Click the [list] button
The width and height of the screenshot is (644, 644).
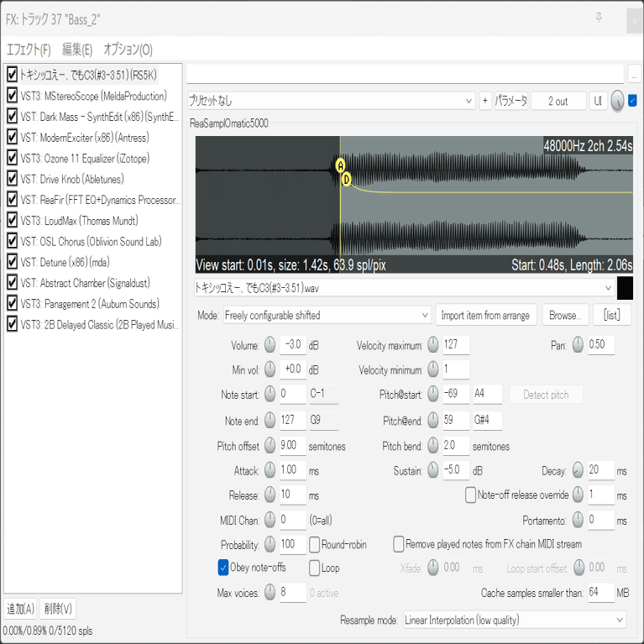(x=611, y=316)
